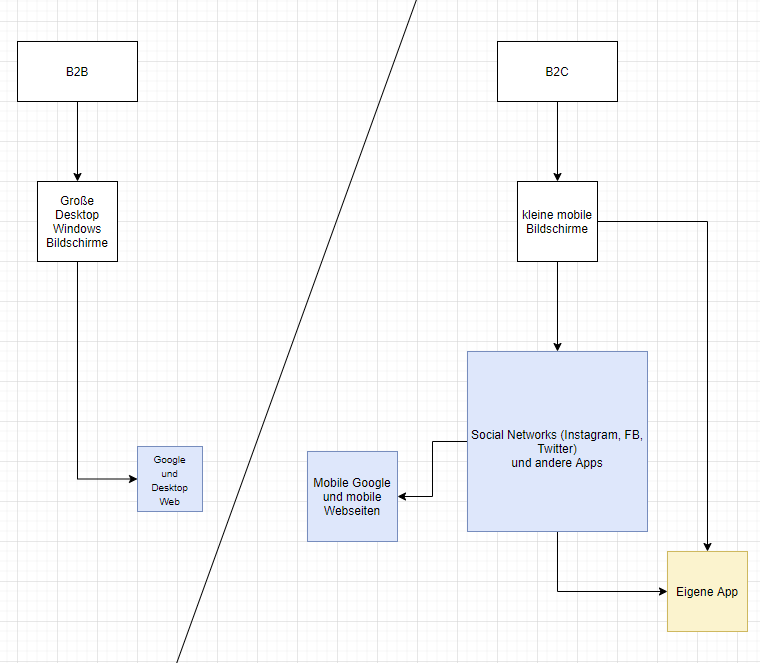Select the Google und Desktop Web box
Image resolution: width=760 pixels, height=663 pixels.
pos(170,479)
